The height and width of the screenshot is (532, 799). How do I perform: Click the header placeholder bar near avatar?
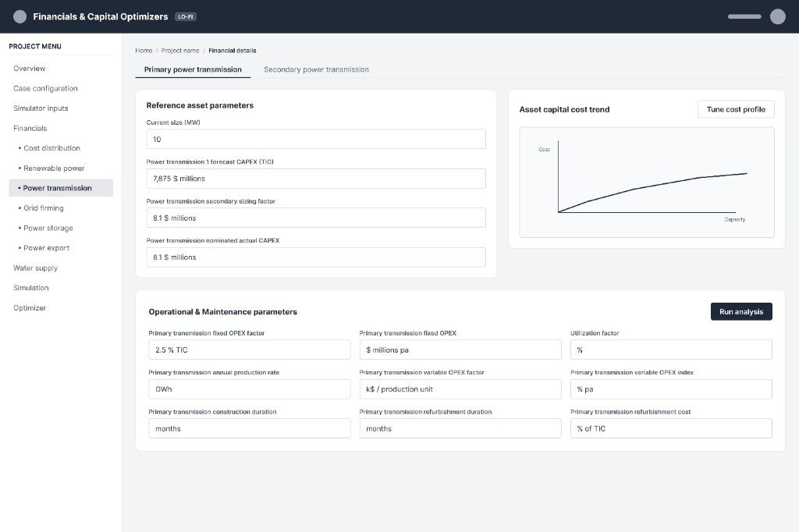(x=744, y=17)
